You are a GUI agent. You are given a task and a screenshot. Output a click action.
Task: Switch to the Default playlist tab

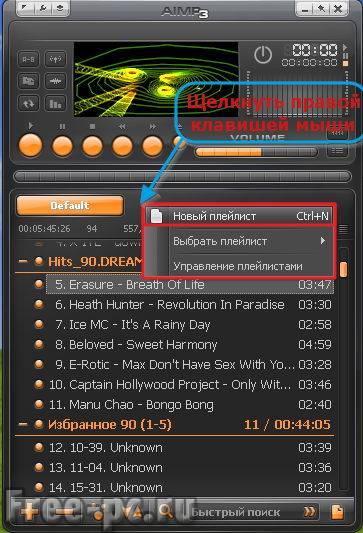point(70,206)
